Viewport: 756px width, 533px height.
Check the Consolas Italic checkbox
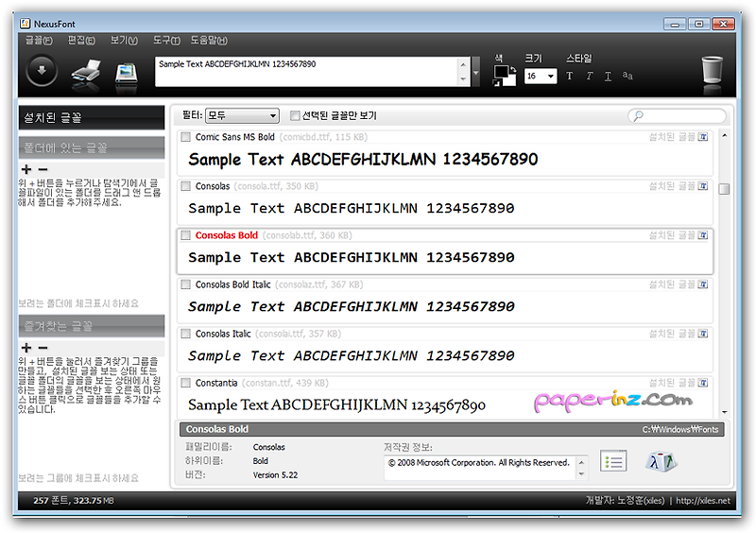(185, 334)
